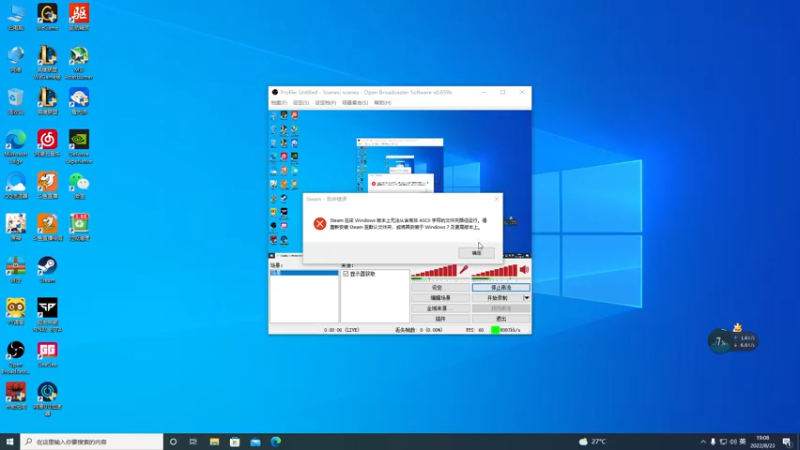Toggle the display capture source checkbox

pyautogui.click(x=346, y=274)
